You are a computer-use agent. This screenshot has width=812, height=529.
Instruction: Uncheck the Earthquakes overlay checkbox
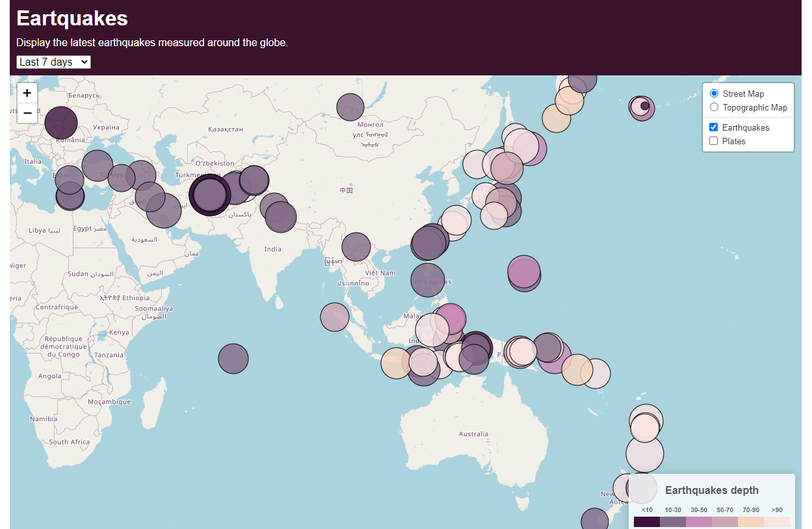[x=714, y=127]
